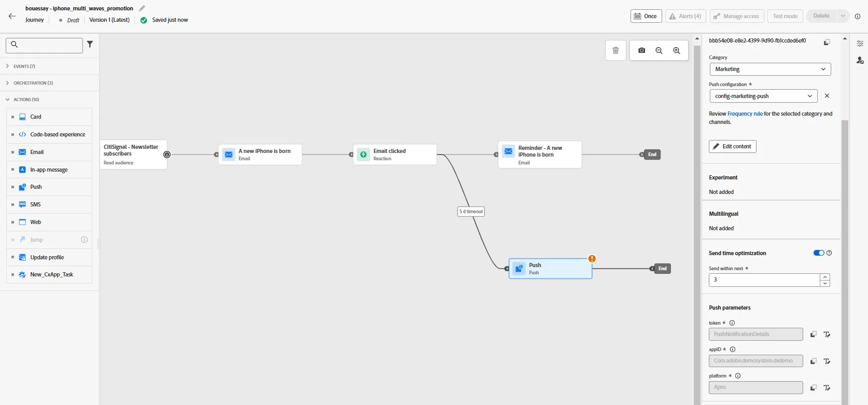Image resolution: width=868 pixels, height=405 pixels.
Task: Open the Push configuration dropdown
Action: (763, 96)
